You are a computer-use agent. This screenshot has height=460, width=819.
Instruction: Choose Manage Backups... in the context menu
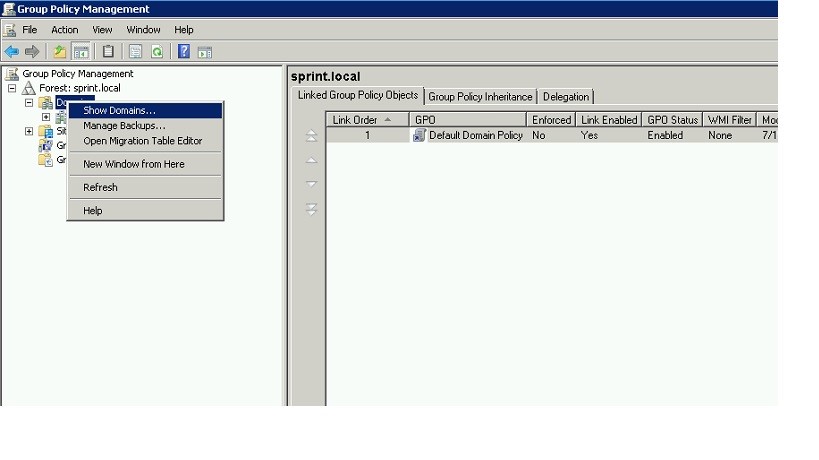145,125
